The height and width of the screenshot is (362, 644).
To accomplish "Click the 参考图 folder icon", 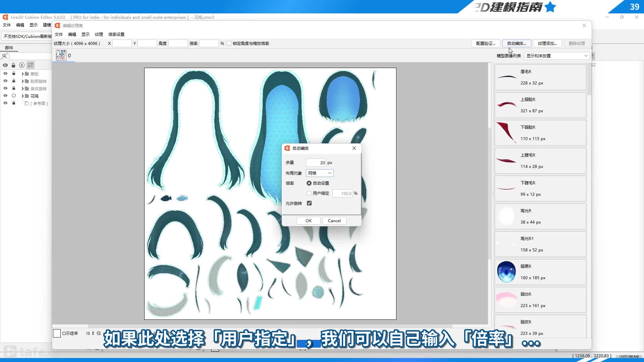I will tap(27, 103).
